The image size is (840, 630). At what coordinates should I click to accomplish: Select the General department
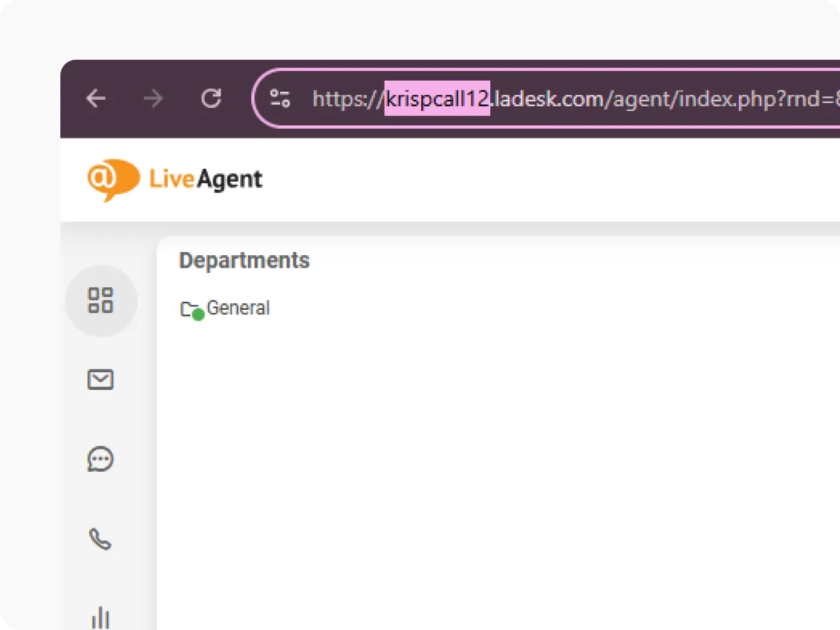225,308
